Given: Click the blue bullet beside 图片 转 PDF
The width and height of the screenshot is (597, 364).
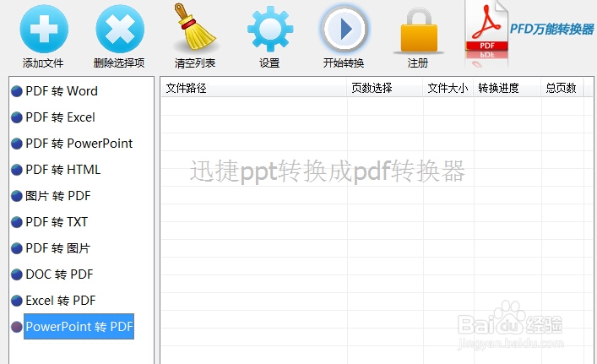Looking at the screenshot, I should [17, 196].
